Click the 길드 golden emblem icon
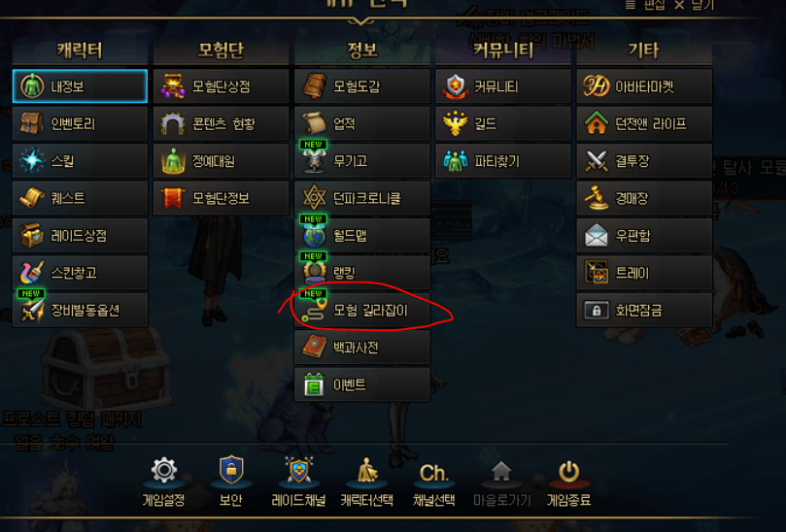 (x=455, y=123)
